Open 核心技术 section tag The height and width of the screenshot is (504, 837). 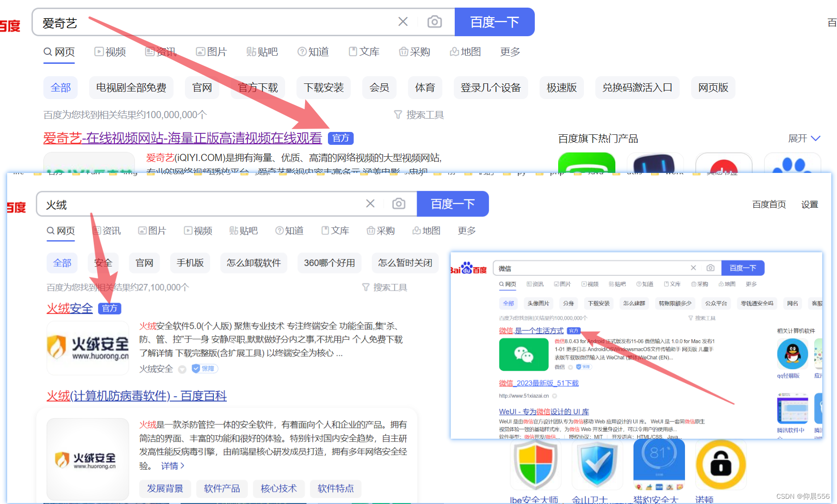pos(279,488)
